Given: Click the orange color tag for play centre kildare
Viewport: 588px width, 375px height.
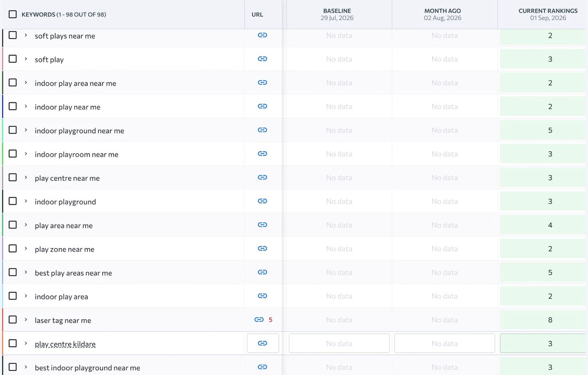Looking at the screenshot, I should (3, 343).
